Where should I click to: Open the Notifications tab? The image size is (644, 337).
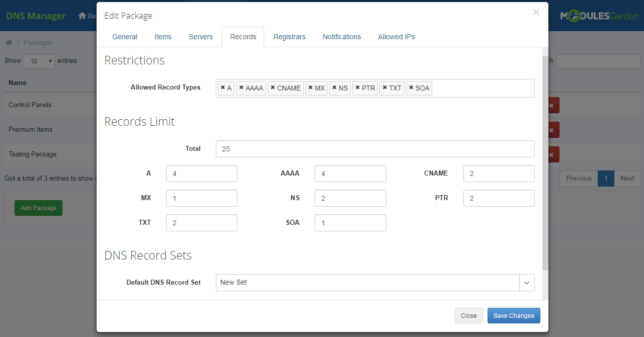pyautogui.click(x=342, y=36)
